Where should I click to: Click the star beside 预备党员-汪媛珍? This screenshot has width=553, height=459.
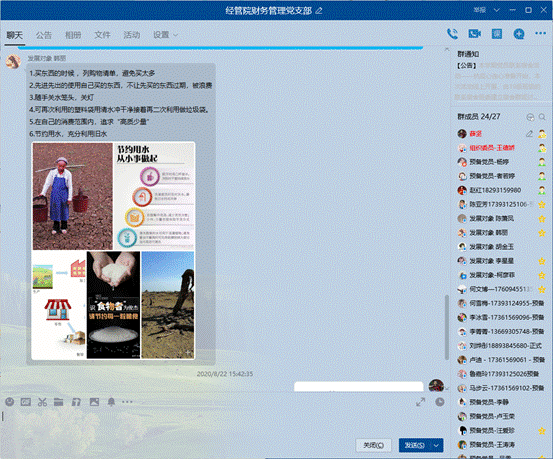point(542,430)
